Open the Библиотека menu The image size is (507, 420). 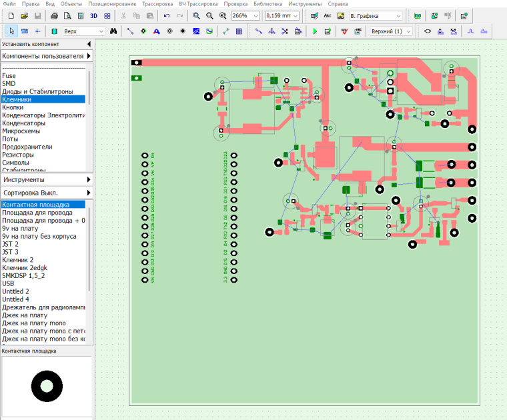(268, 4)
